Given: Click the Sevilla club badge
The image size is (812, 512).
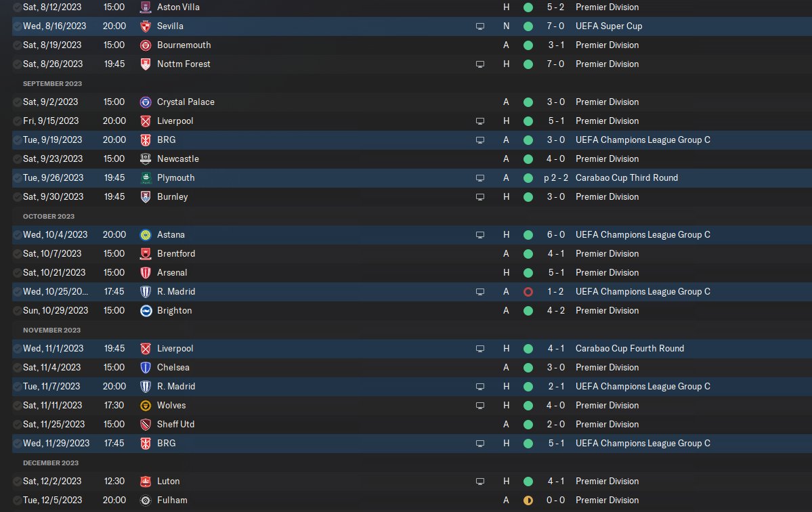Looking at the screenshot, I should (x=145, y=26).
